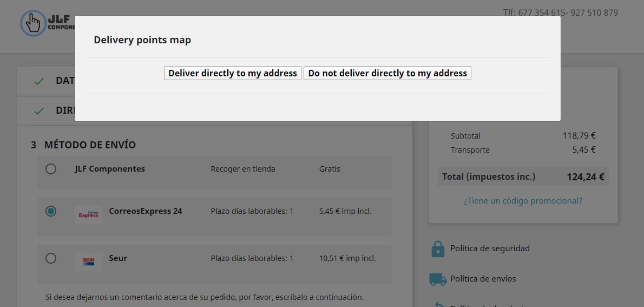Click the Seur carrier logo

coord(89,262)
